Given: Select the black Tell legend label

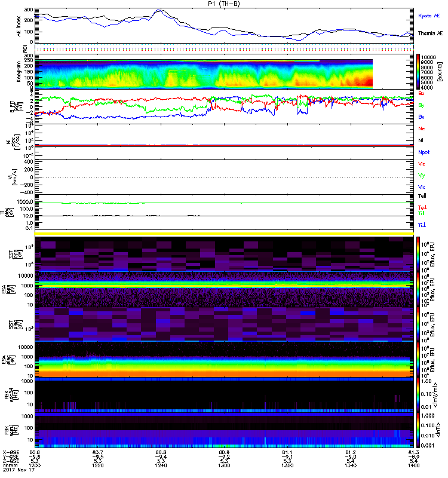Looking at the screenshot, I should (422, 196).
